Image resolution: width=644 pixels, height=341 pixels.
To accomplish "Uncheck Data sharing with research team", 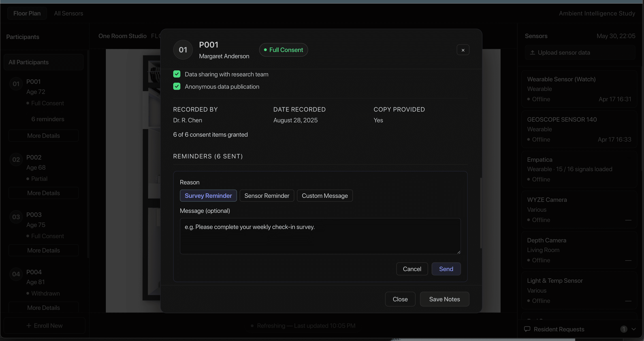I will [177, 74].
